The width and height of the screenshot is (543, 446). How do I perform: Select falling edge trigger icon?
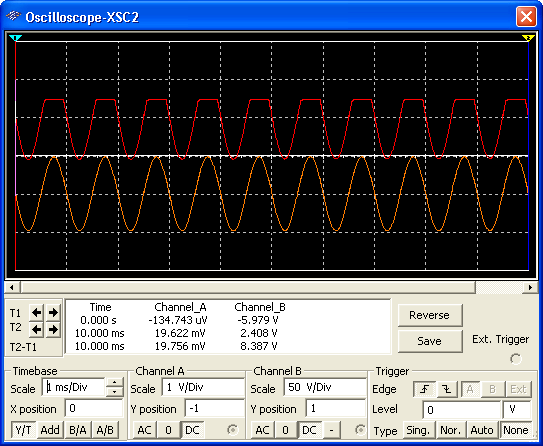[447, 390]
